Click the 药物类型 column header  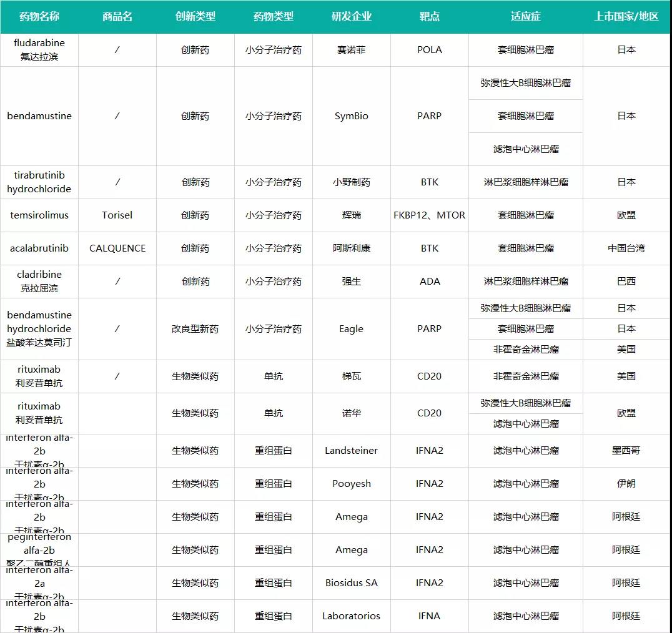tap(274, 17)
